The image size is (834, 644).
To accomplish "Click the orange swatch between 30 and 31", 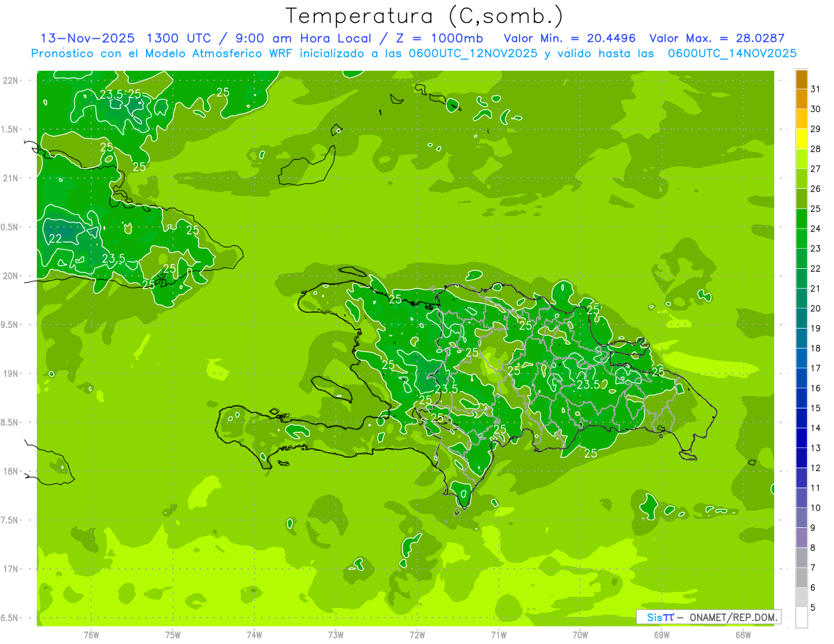I will click(801, 99).
